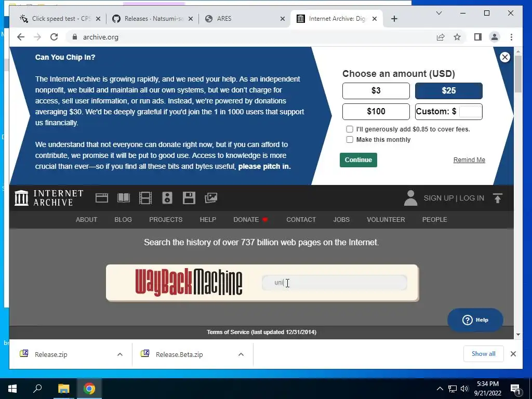Click the user avatar icon

coord(410,198)
